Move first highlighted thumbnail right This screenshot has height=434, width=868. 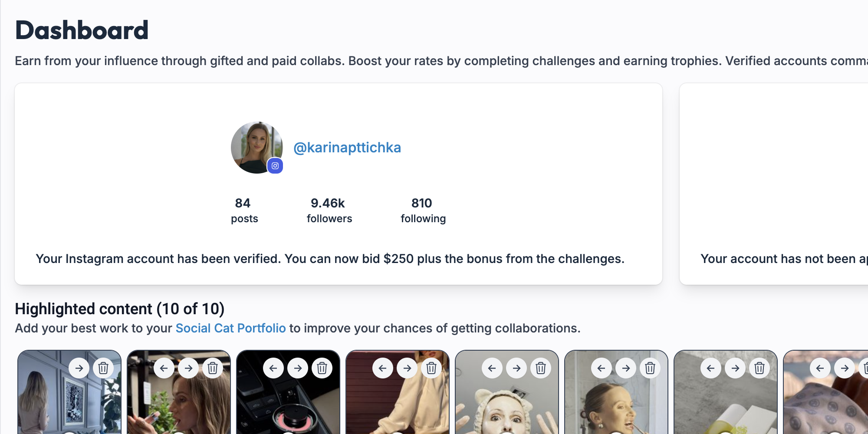point(79,368)
